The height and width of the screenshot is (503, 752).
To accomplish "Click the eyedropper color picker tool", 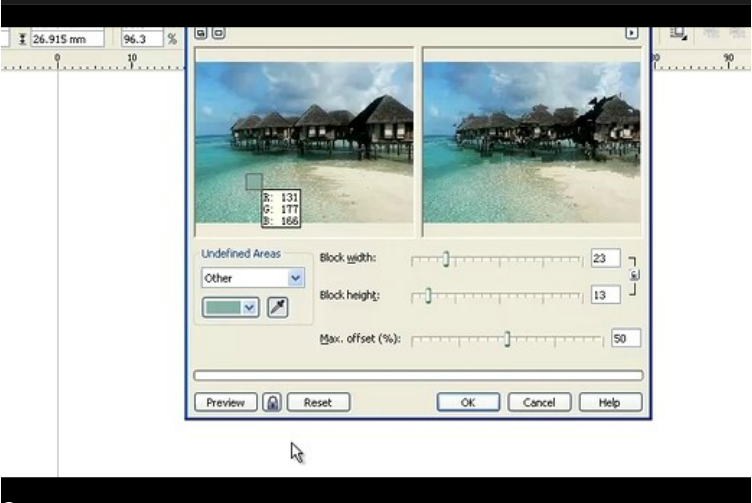I will pyautogui.click(x=278, y=307).
